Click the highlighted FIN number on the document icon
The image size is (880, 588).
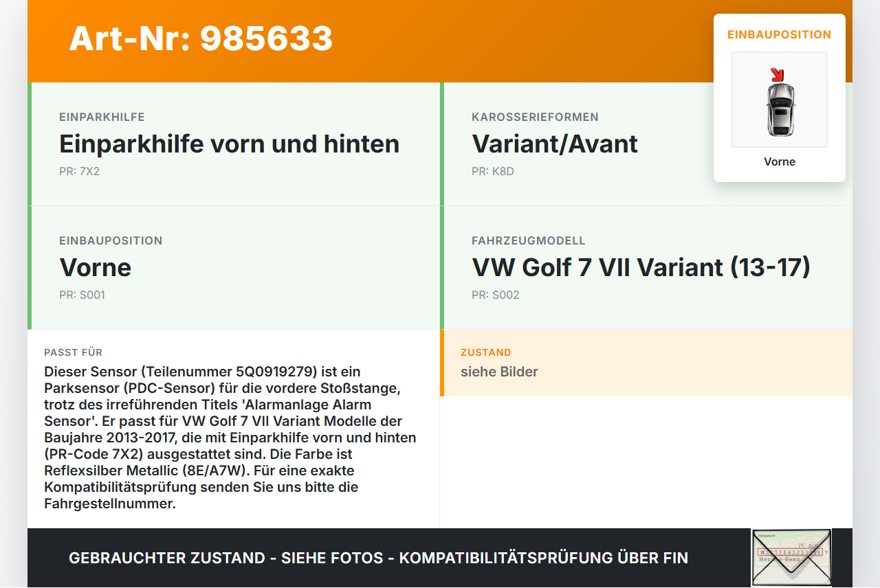coord(791,551)
